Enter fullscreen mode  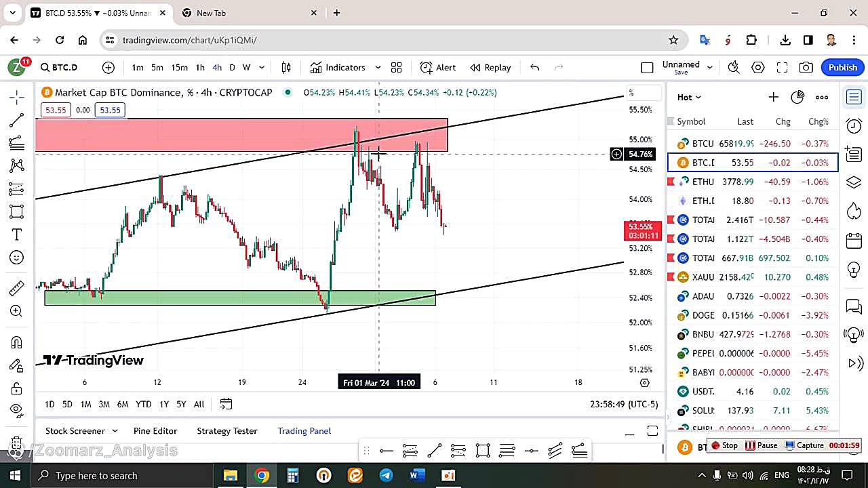782,67
